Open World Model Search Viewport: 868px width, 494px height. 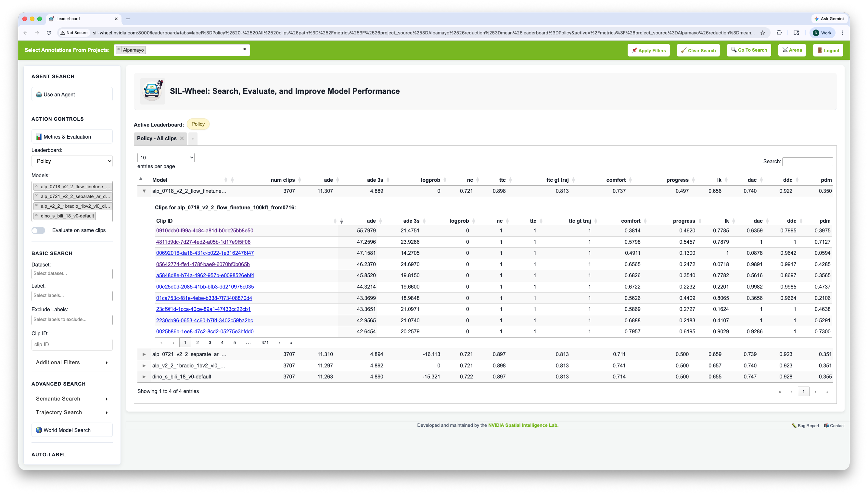(72, 430)
